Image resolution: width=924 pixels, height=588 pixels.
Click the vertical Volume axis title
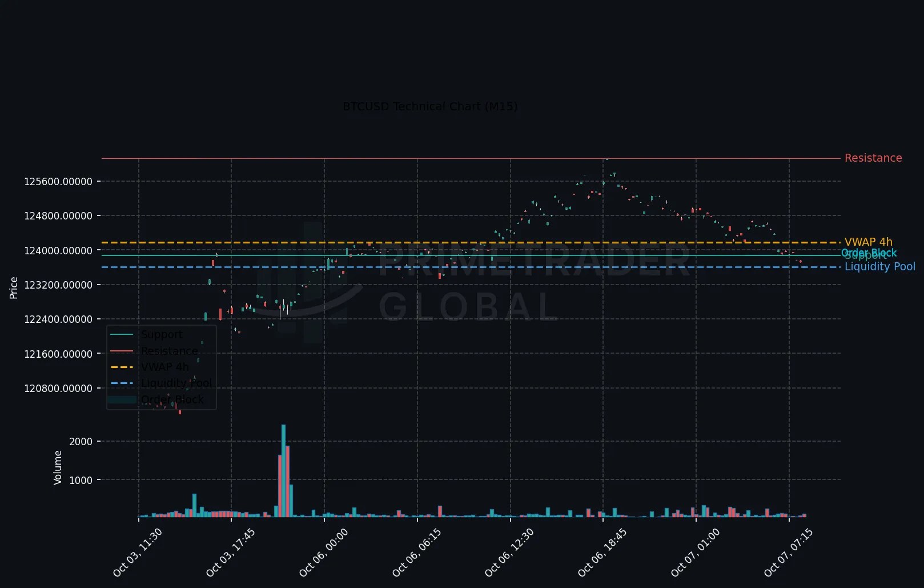tap(58, 468)
